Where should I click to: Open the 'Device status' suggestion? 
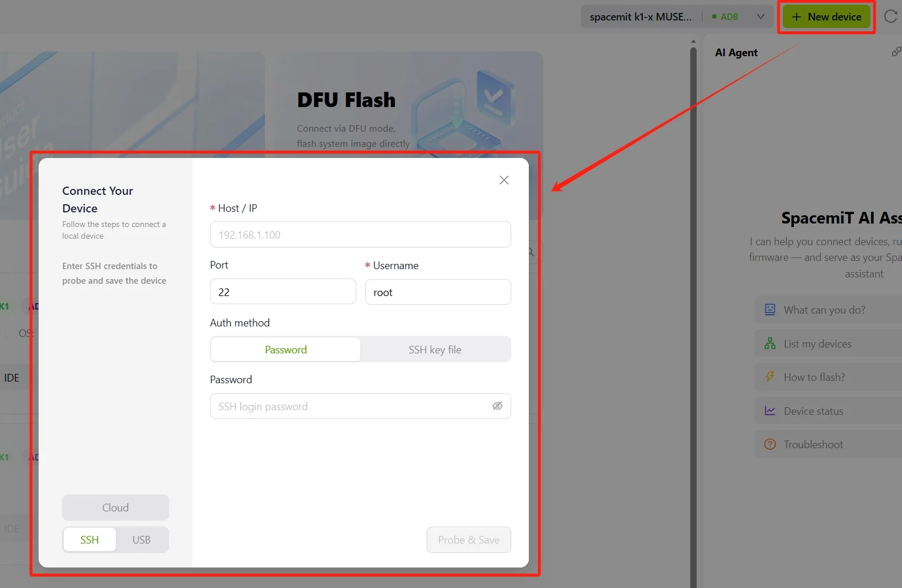[x=828, y=411]
